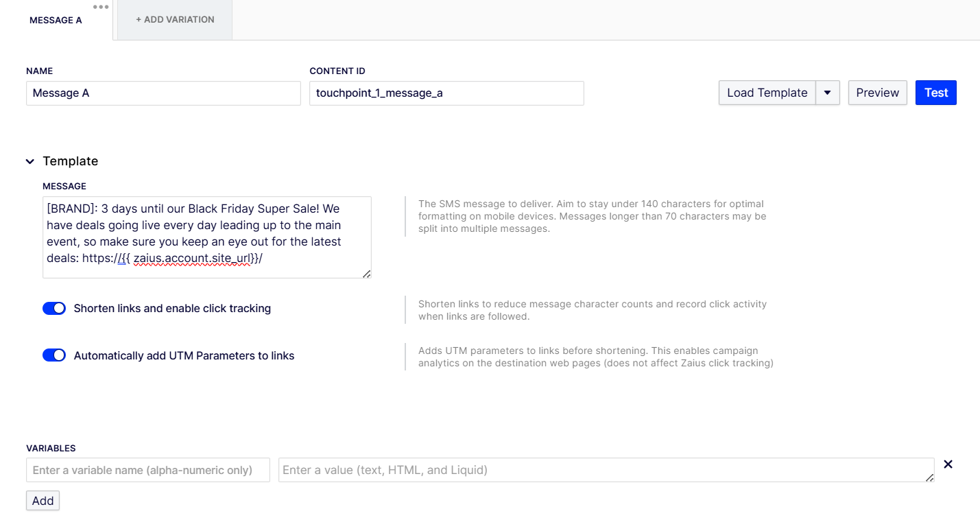The width and height of the screenshot is (980, 520).
Task: Click the 'The SMS message to deliver' help text
Action: [592, 216]
